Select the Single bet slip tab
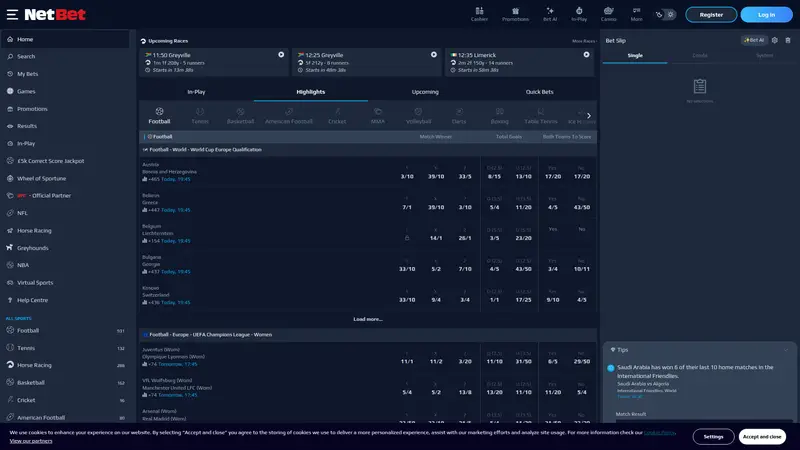Screen dimensions: 800x450 [635, 56]
